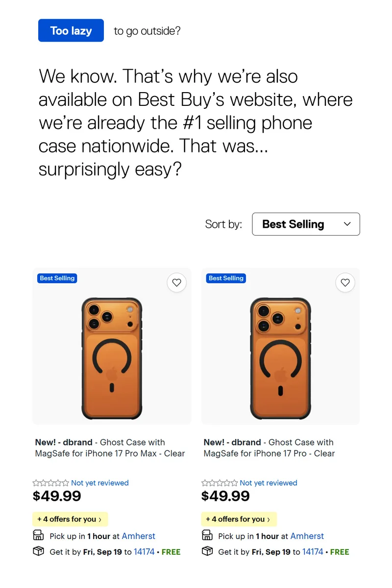392x588 pixels.
Task: Click Not yet reviewed for Pro Max case
Action: coord(100,483)
